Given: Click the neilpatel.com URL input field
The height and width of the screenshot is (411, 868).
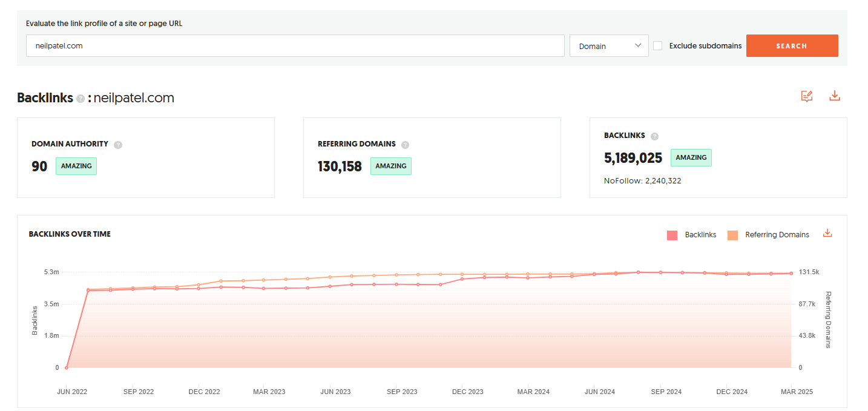Looking at the screenshot, I should coord(295,46).
